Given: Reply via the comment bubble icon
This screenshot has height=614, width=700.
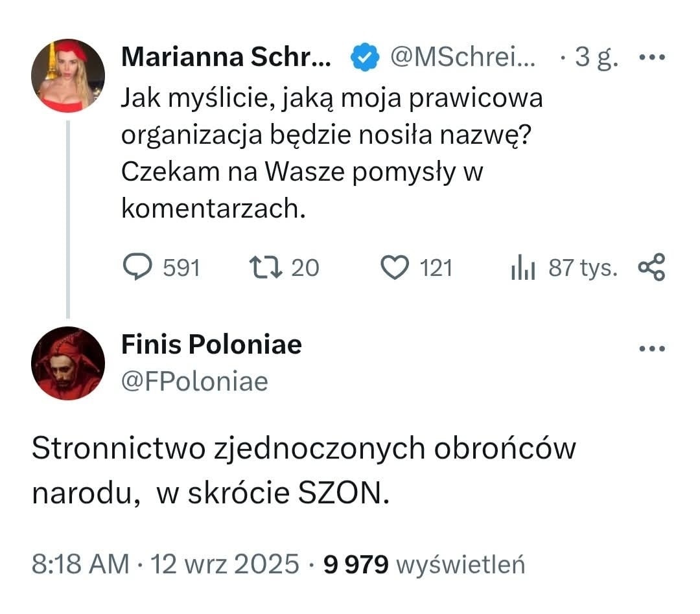Looking at the screenshot, I should pyautogui.click(x=136, y=267).
